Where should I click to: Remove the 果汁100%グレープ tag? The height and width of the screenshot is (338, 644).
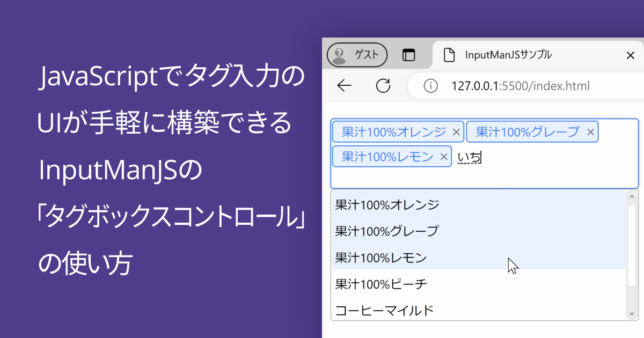point(590,131)
